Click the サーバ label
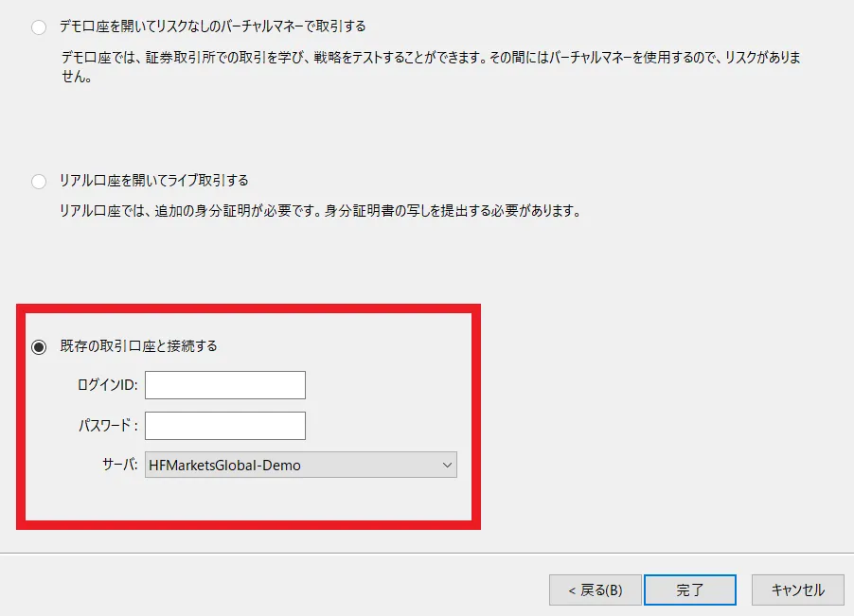854x616 pixels. coord(121,465)
